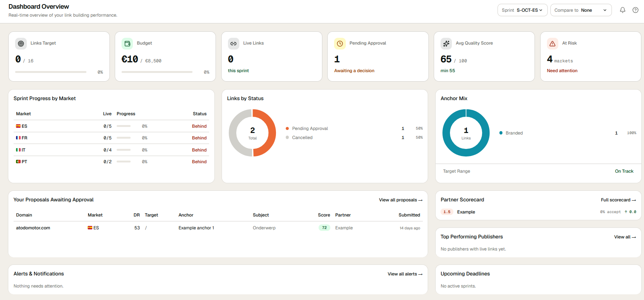The height and width of the screenshot is (300, 644).
Task: Click the FR flag in Sprint Progress table
Action: tap(18, 138)
